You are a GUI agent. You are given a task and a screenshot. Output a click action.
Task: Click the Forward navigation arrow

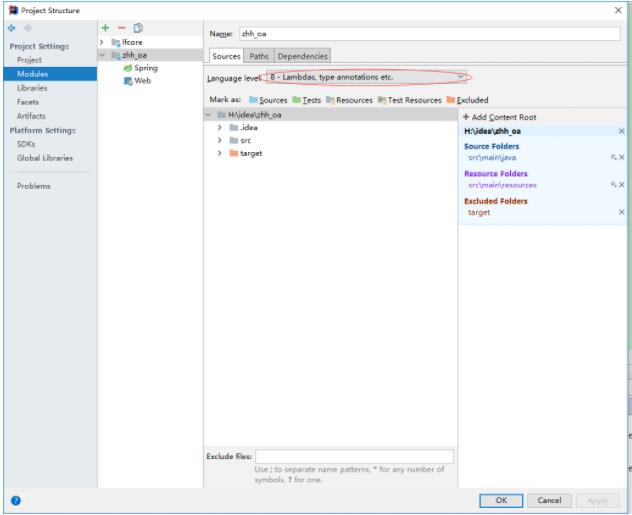[x=28, y=28]
